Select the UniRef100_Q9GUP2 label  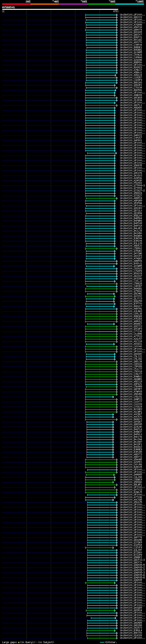131,85
